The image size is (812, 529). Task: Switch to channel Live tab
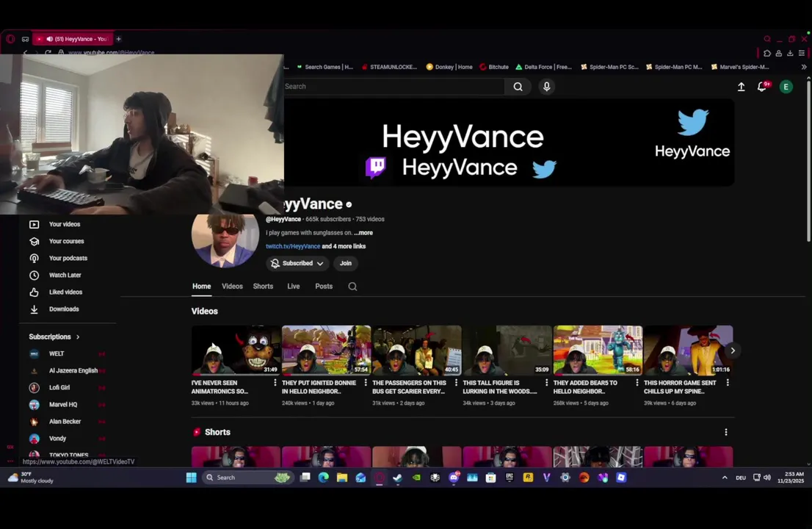(x=294, y=287)
